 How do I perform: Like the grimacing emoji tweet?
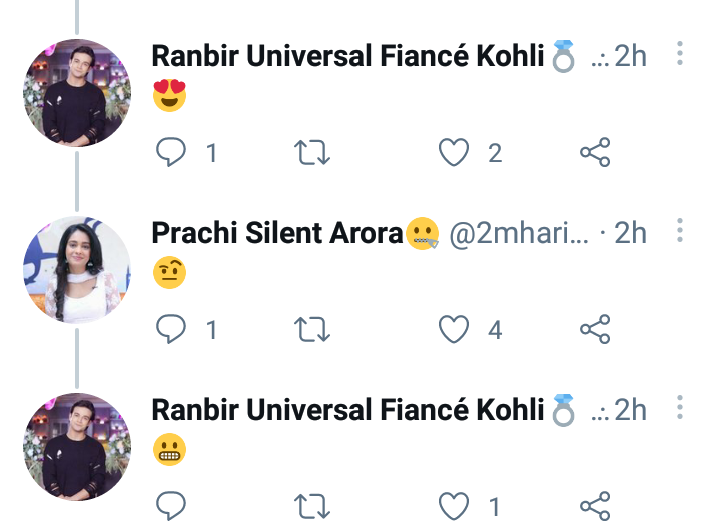[454, 506]
